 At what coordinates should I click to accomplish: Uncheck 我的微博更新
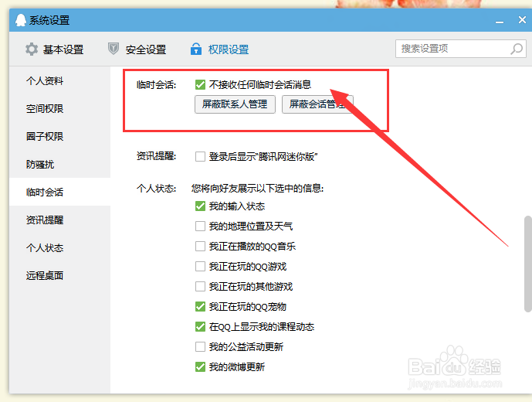pyautogui.click(x=200, y=366)
